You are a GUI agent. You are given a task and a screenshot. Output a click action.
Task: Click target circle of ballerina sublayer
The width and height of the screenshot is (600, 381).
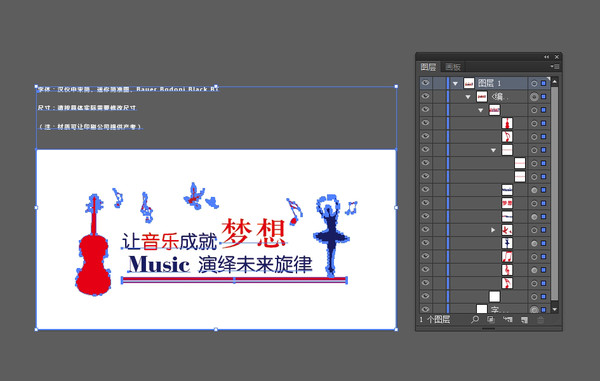[x=534, y=243]
